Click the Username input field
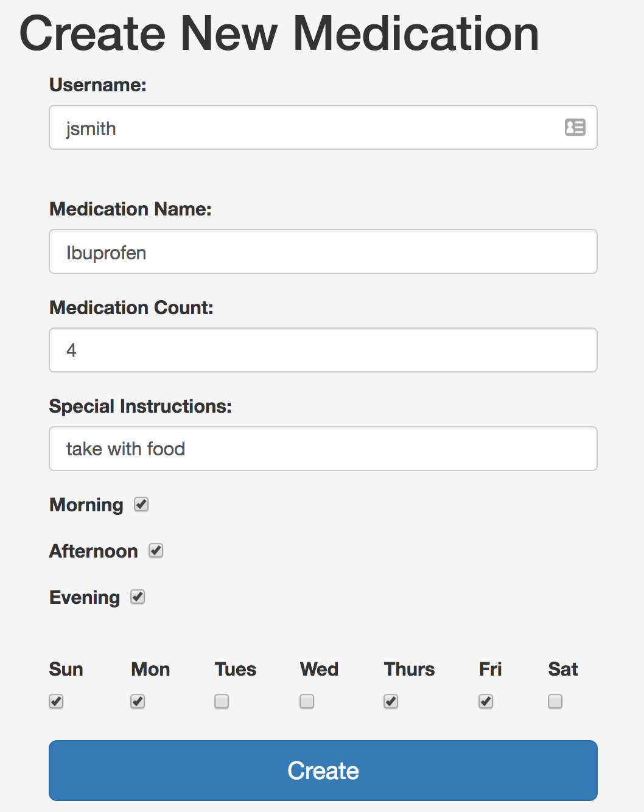The width and height of the screenshot is (644, 812). click(x=304, y=128)
